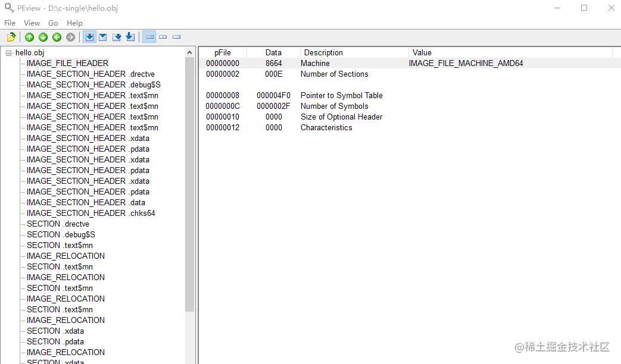This screenshot has height=364, width=621.
Task: Select IMAGE_FILE_HEADER in the tree
Action: coord(67,63)
